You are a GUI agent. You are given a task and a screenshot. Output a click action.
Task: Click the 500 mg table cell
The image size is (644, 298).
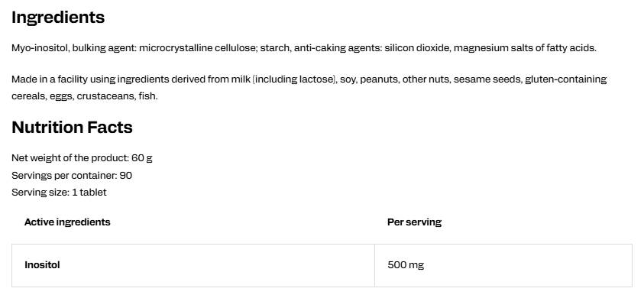[x=503, y=265]
